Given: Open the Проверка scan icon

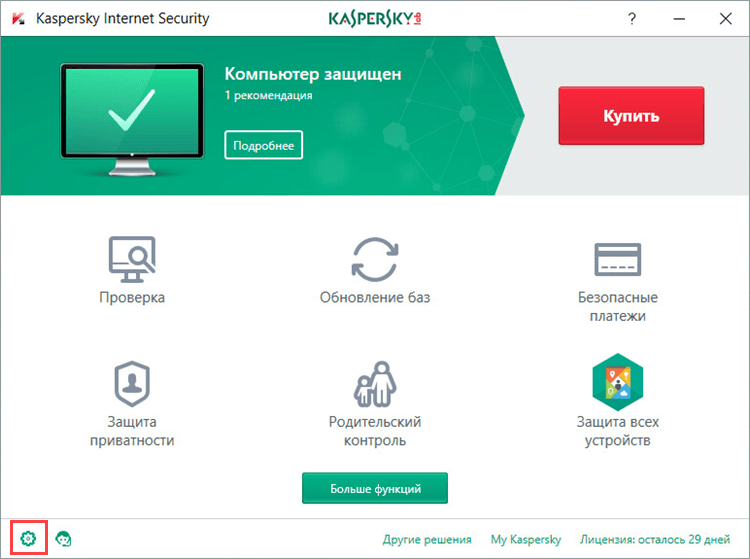Looking at the screenshot, I should pos(132,260).
